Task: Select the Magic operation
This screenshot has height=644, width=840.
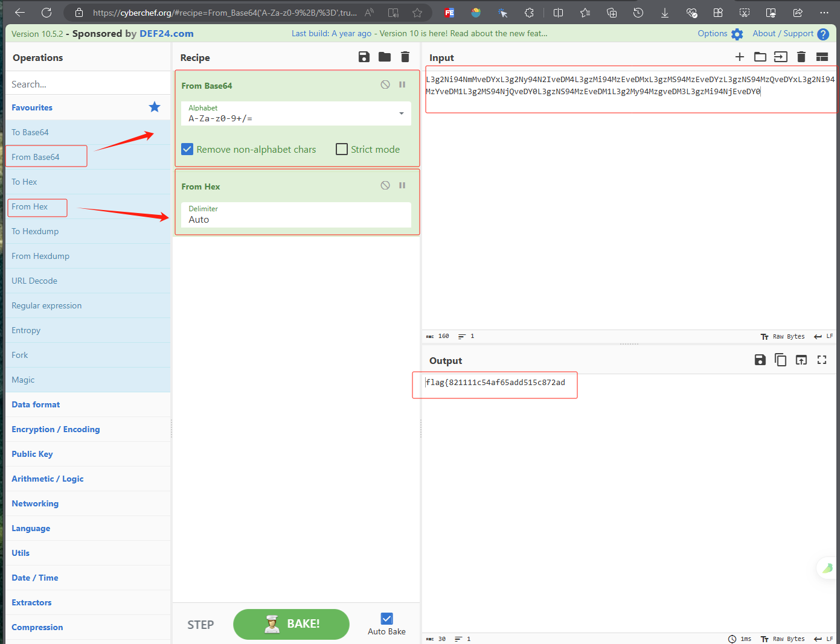Action: coord(88,380)
